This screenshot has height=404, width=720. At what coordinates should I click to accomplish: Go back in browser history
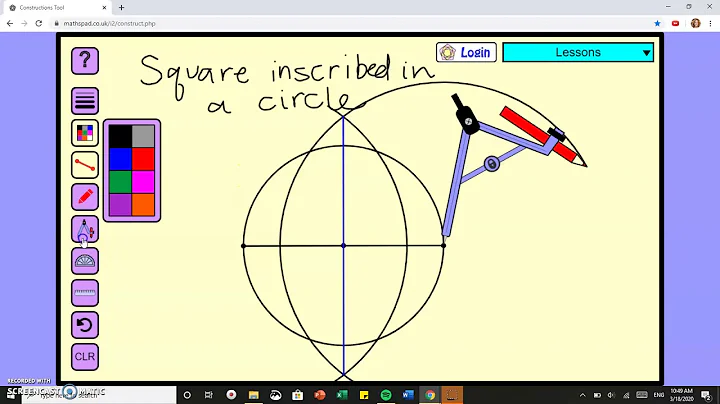(x=10, y=23)
